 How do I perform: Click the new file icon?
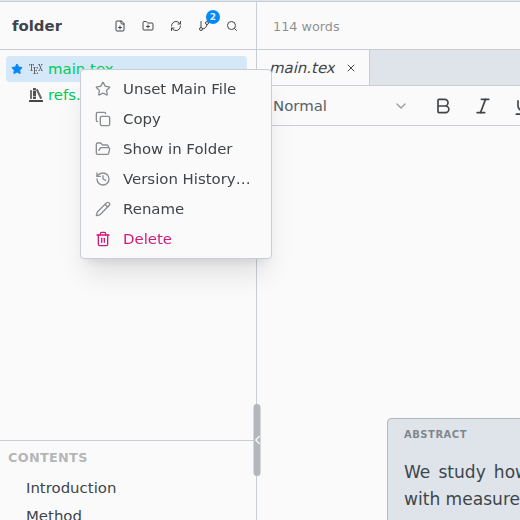[120, 26]
